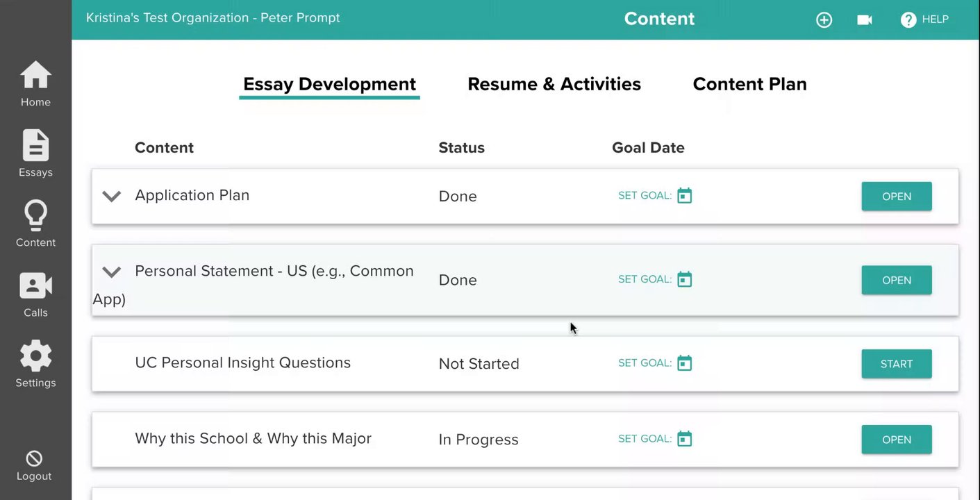
Task: Open the Help question mark
Action: coord(908,20)
